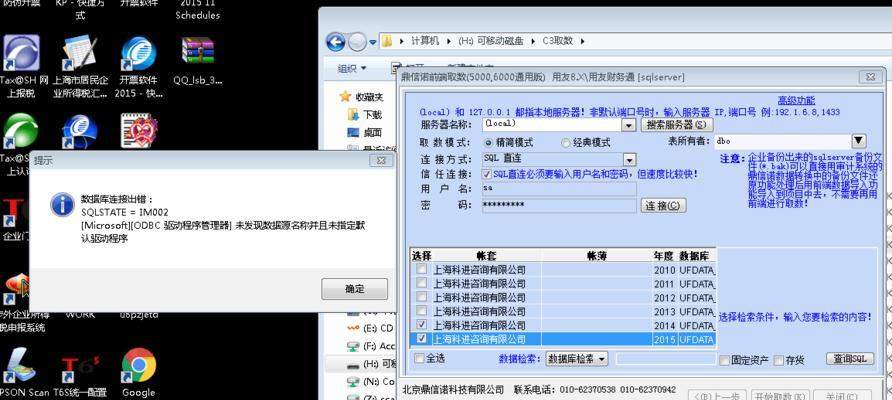The height and width of the screenshot is (400, 892).
Task: Open the green Tax@SH 上认证 shortcut
Action: point(20,131)
